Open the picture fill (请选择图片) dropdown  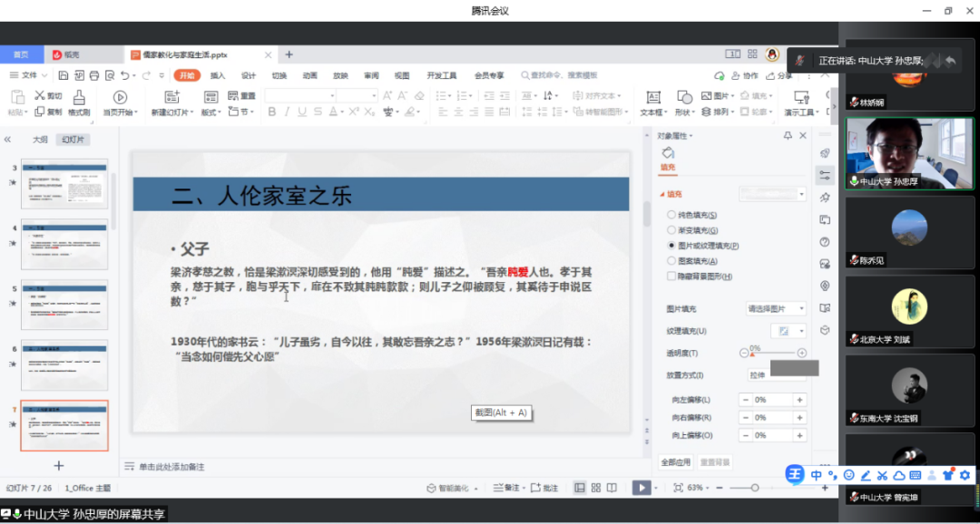click(776, 308)
